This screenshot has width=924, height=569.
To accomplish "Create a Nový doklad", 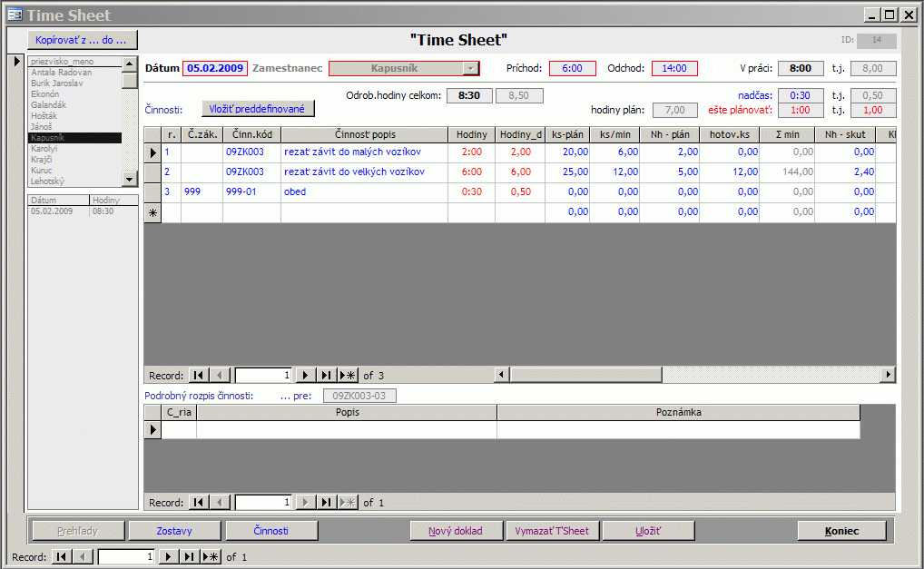I will [x=457, y=531].
